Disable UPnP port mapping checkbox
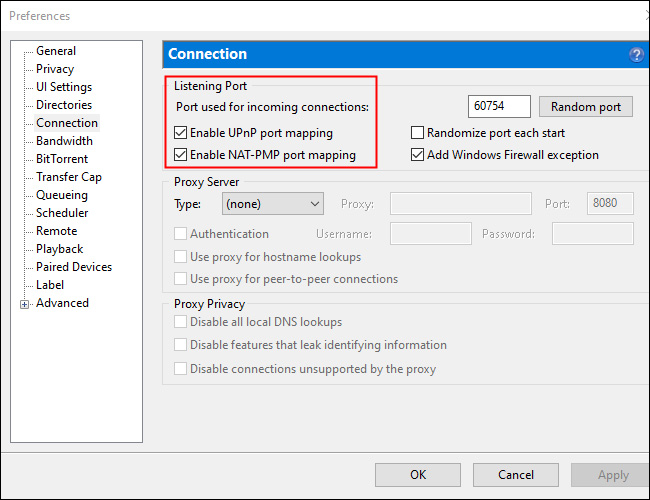This screenshot has width=650, height=500. point(181,133)
